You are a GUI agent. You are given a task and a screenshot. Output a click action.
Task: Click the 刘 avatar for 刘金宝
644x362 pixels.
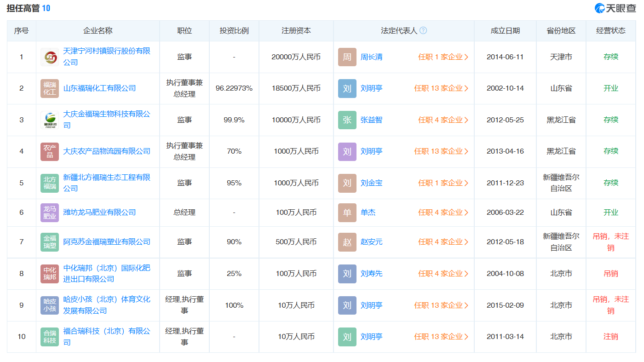347,183
